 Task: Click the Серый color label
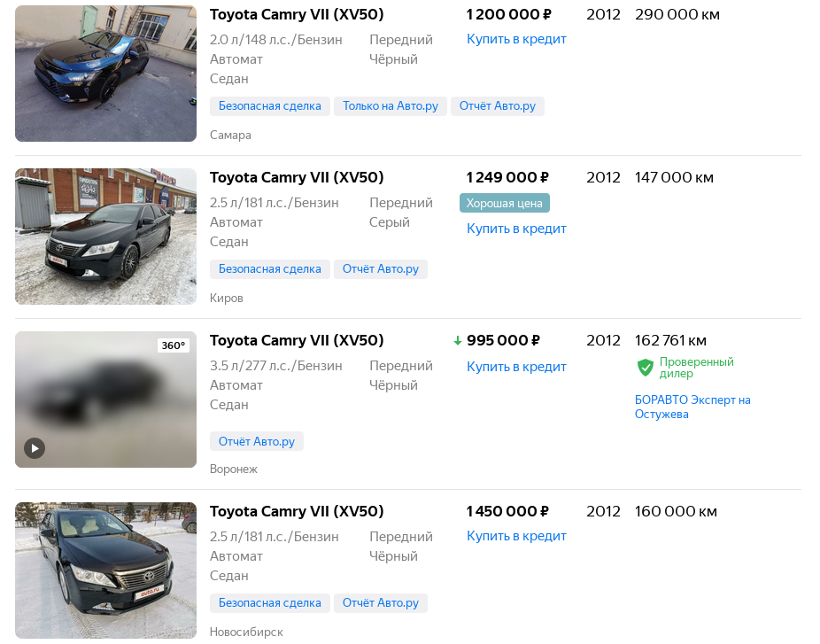389,222
